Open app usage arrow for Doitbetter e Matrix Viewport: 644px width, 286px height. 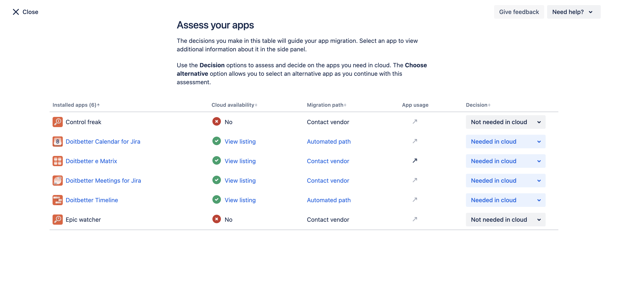415,161
